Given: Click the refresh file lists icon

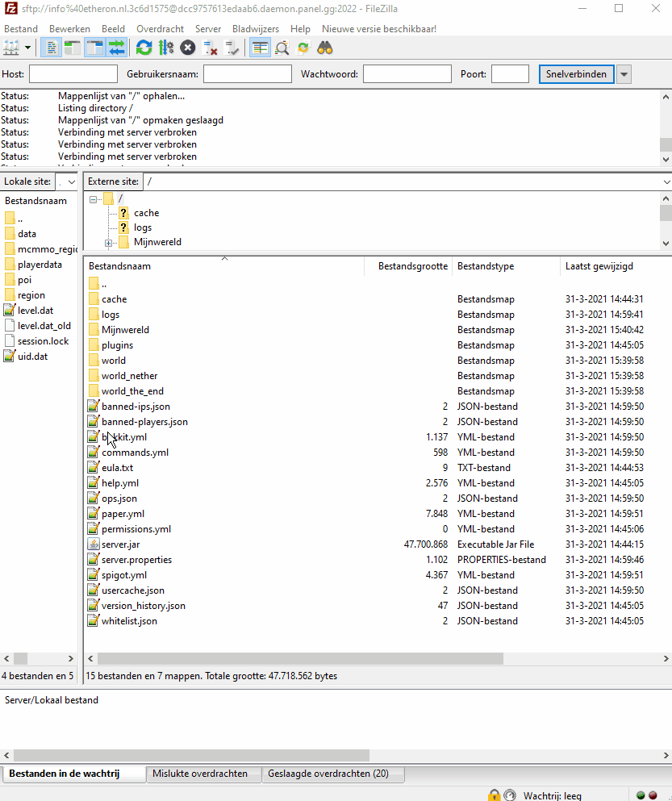Looking at the screenshot, I should 144,48.
